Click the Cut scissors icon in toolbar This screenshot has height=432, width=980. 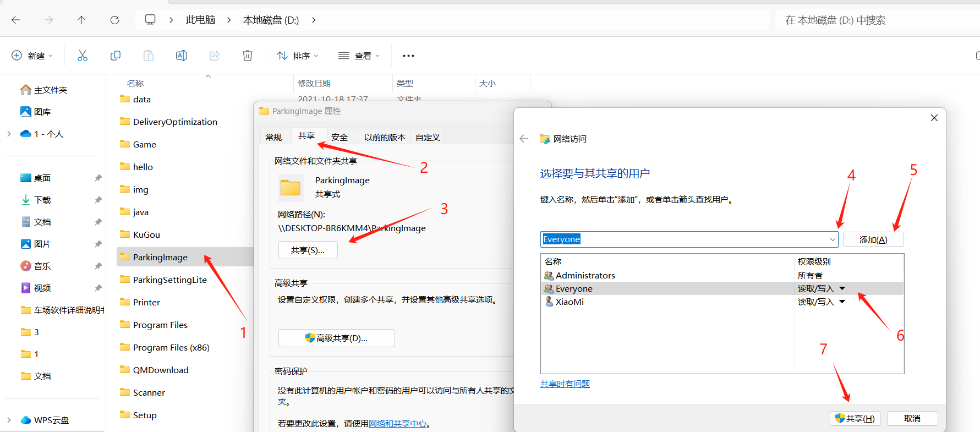point(83,56)
